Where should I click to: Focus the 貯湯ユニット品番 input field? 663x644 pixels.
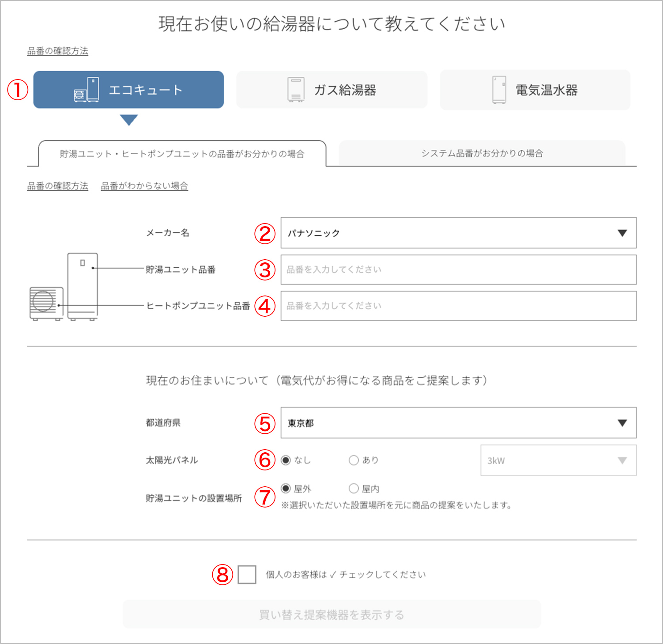coord(458,269)
